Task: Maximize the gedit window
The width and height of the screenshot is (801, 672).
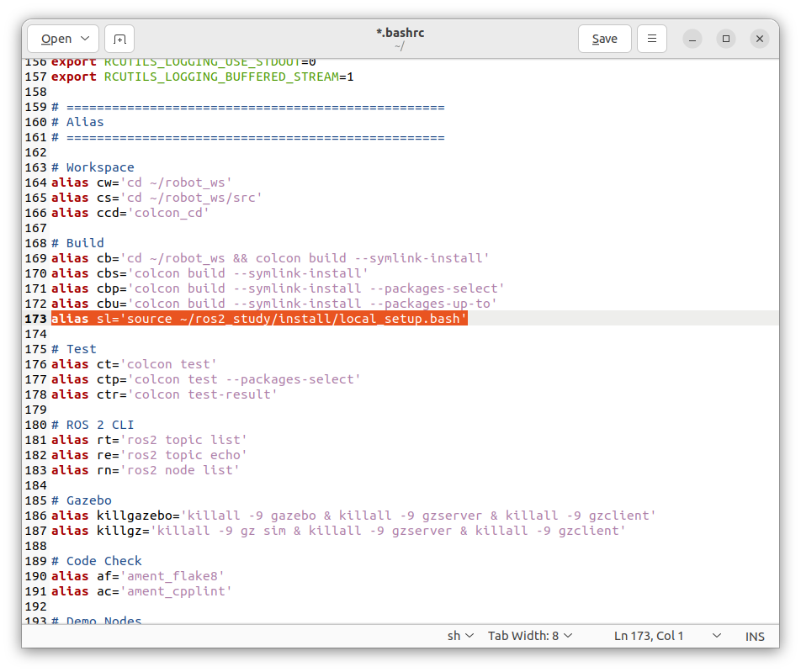Action: click(726, 39)
